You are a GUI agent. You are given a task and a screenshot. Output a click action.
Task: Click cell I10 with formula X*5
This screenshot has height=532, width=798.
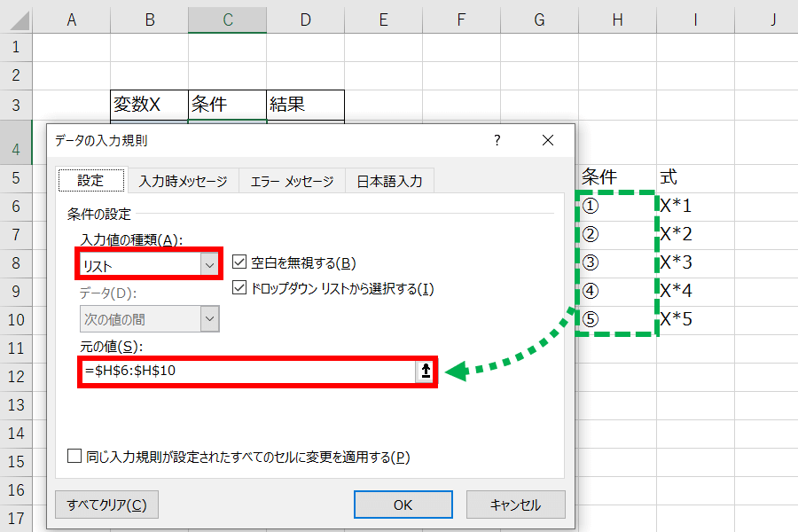693,319
